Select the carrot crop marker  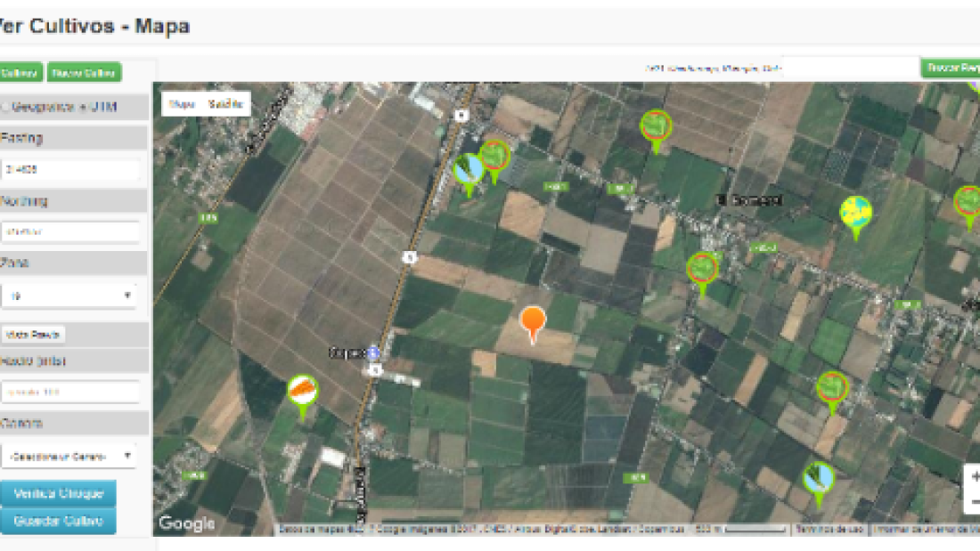coord(303,396)
